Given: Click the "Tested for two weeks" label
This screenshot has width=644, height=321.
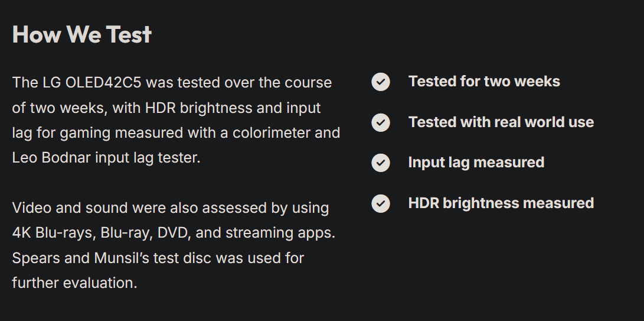Looking at the screenshot, I should tap(484, 82).
